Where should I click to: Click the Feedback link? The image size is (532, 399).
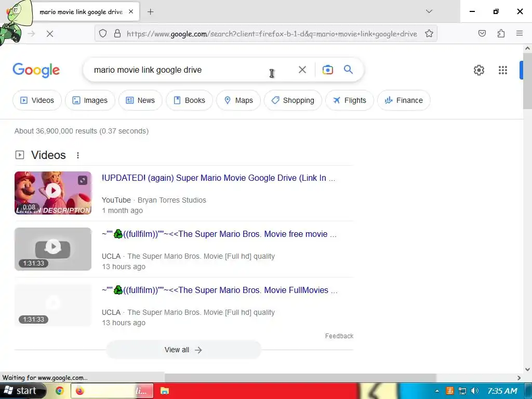tap(339, 336)
